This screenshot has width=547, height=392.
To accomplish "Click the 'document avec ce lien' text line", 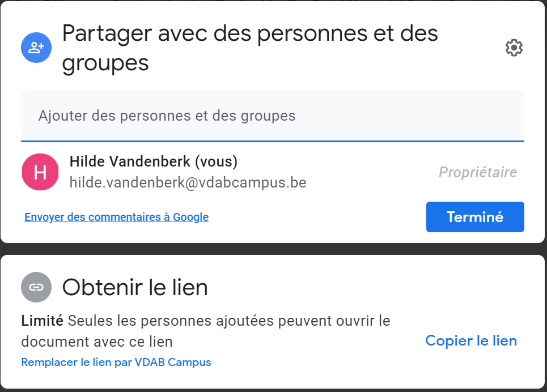I will coord(97,342).
